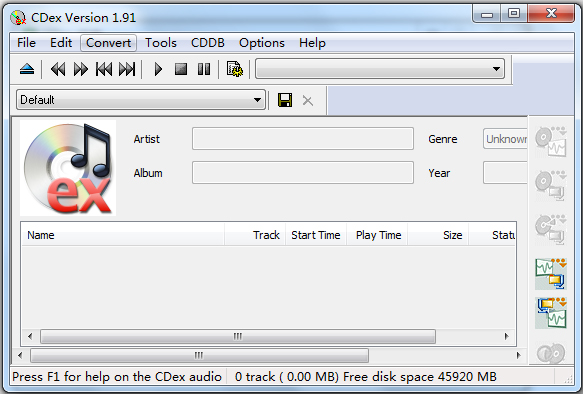Click the main window scrollbar right arrow
Image resolution: width=583 pixels, height=394 pixels.
click(519, 355)
